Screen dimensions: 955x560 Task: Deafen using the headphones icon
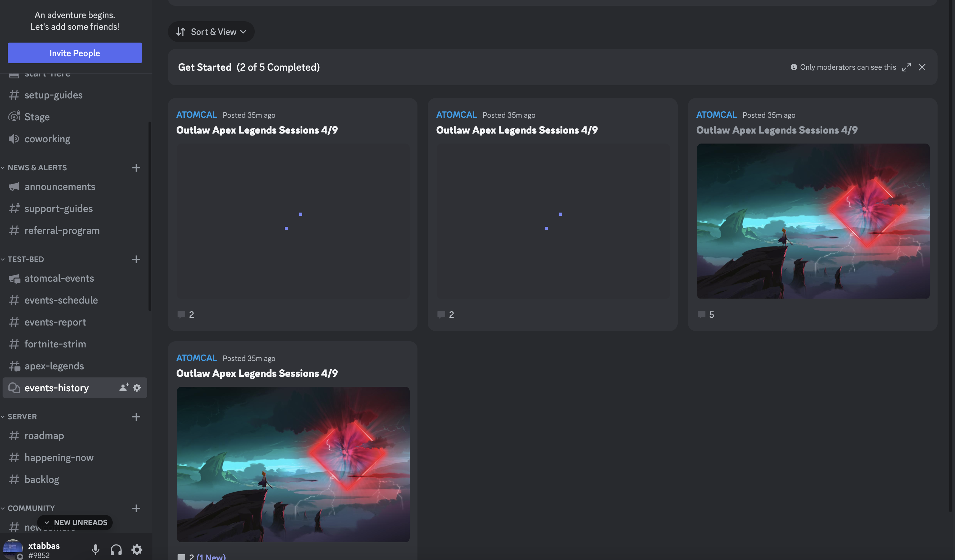[x=116, y=549]
